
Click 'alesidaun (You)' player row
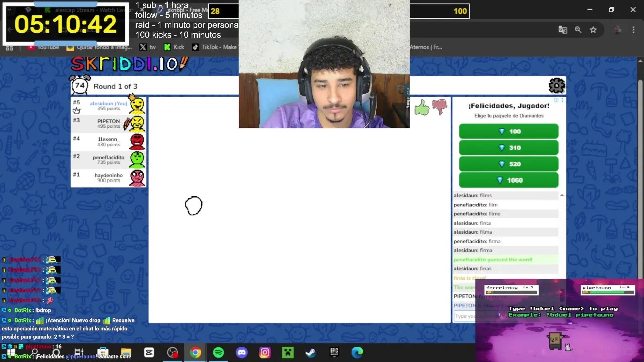coord(109,105)
